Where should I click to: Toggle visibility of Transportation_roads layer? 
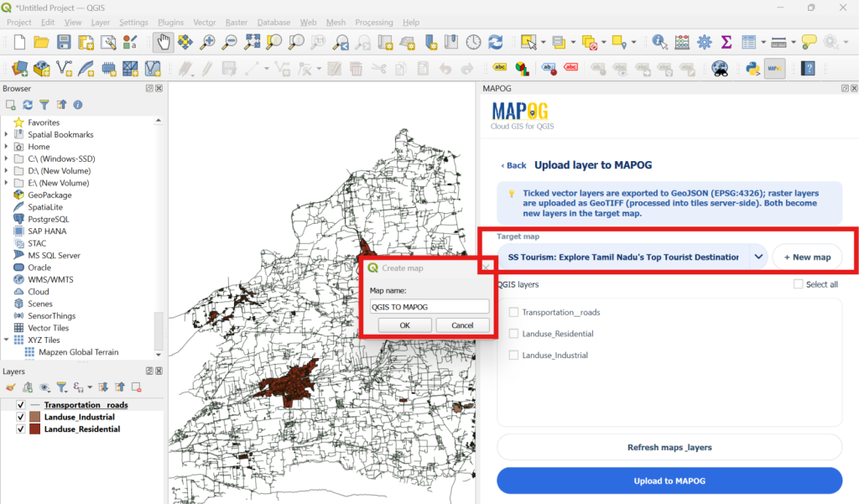[x=21, y=405]
